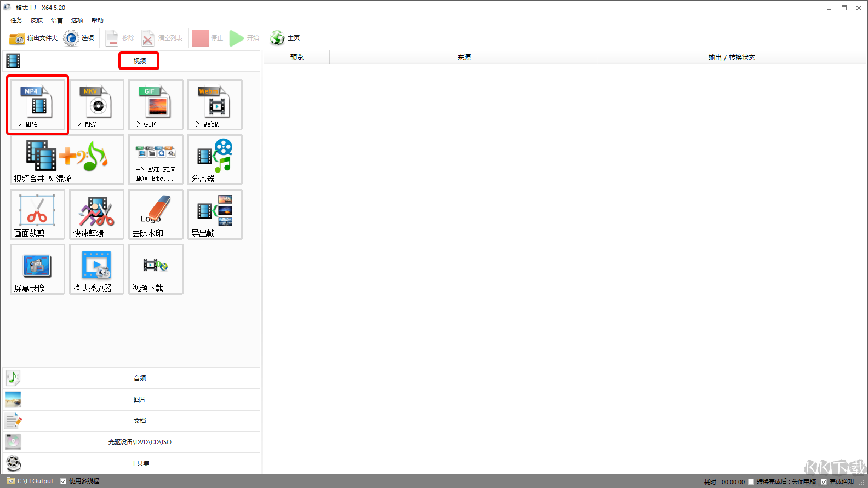This screenshot has width=868, height=488.
Task: Open the 语言 menu
Action: 57,20
